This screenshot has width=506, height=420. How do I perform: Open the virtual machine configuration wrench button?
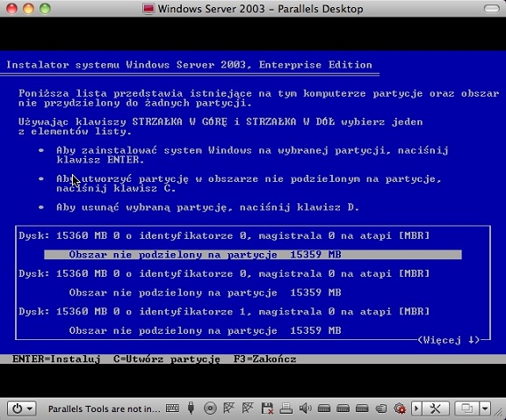436,409
